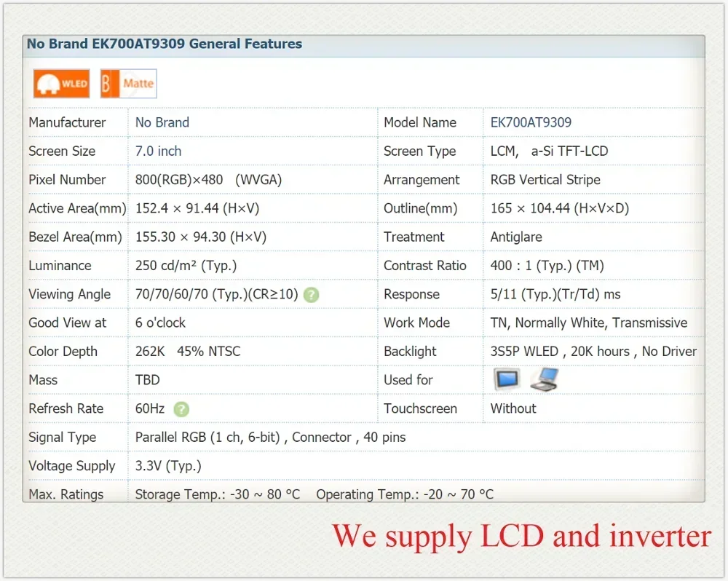The height and width of the screenshot is (581, 728).
Task: Select the 800(RGB)×480 (WVGA) value
Action: (208, 180)
